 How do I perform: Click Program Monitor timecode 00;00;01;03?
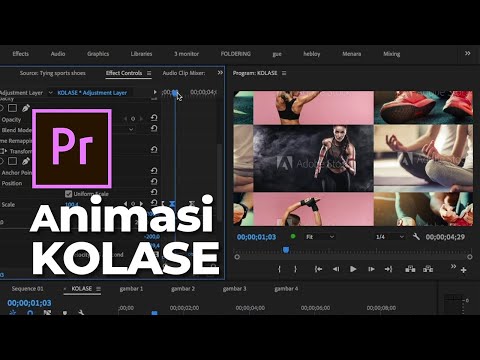tap(256, 237)
